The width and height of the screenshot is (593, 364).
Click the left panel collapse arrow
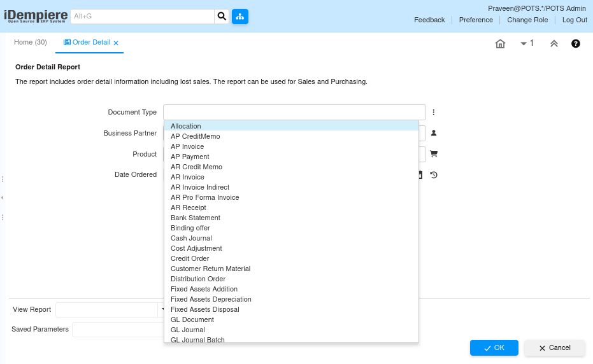click(3, 198)
